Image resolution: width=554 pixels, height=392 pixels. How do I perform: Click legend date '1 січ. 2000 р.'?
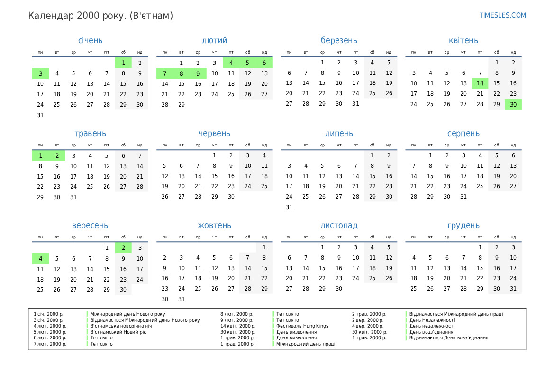pyautogui.click(x=48, y=314)
